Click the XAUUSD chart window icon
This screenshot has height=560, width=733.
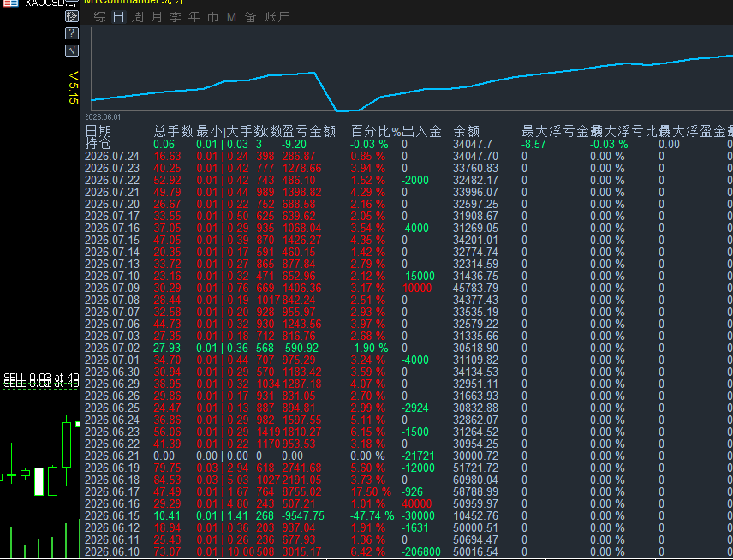tap(11, 3)
